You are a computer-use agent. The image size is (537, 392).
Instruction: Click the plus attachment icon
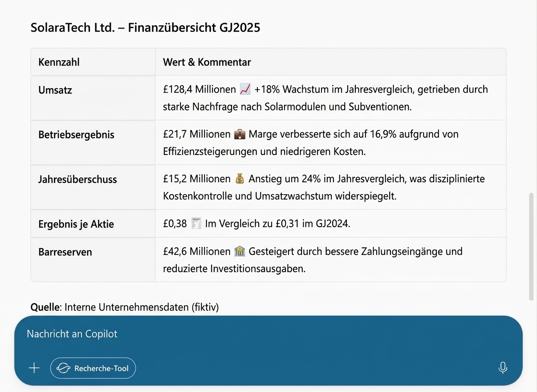[34, 368]
